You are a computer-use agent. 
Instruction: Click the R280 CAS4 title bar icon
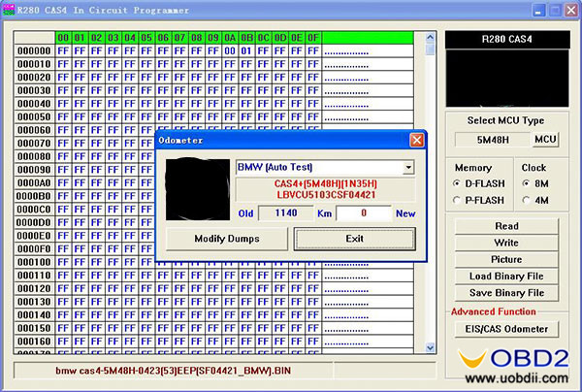click(9, 9)
